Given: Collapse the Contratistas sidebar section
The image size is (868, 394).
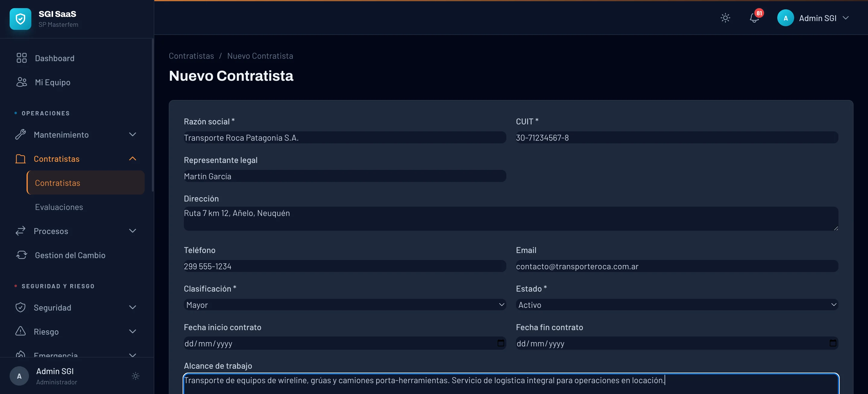Looking at the screenshot, I should [132, 159].
